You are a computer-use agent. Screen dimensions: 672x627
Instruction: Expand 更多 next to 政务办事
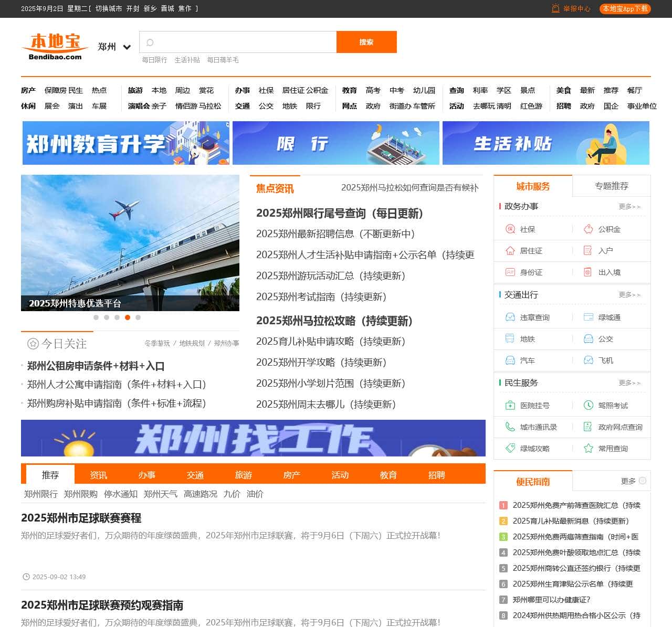(x=629, y=207)
